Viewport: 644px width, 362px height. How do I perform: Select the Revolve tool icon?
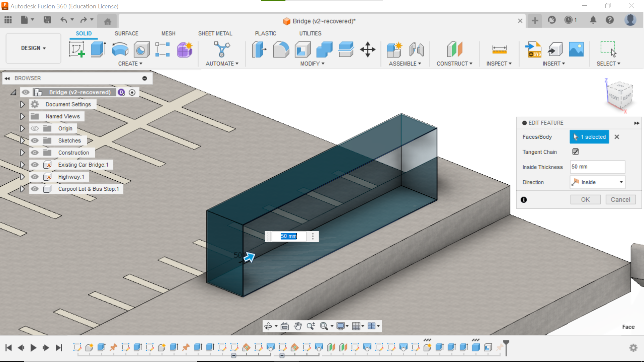click(120, 49)
